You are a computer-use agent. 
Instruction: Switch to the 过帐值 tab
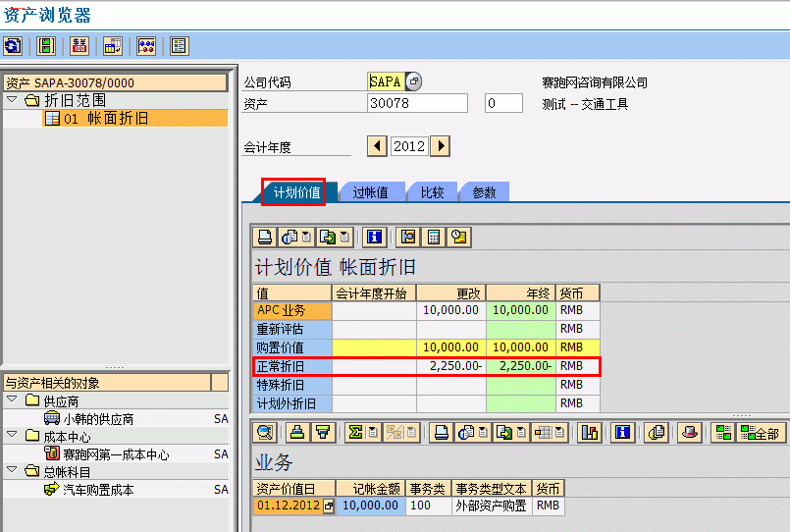(x=371, y=192)
